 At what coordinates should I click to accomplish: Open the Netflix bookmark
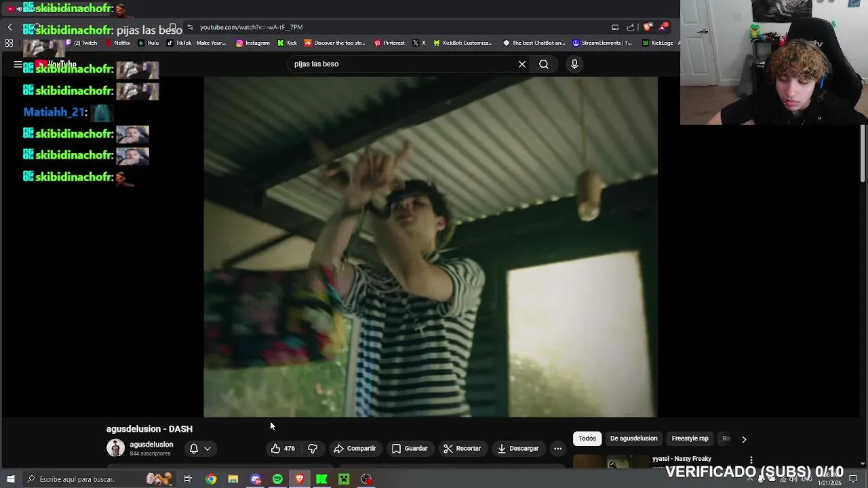[118, 43]
